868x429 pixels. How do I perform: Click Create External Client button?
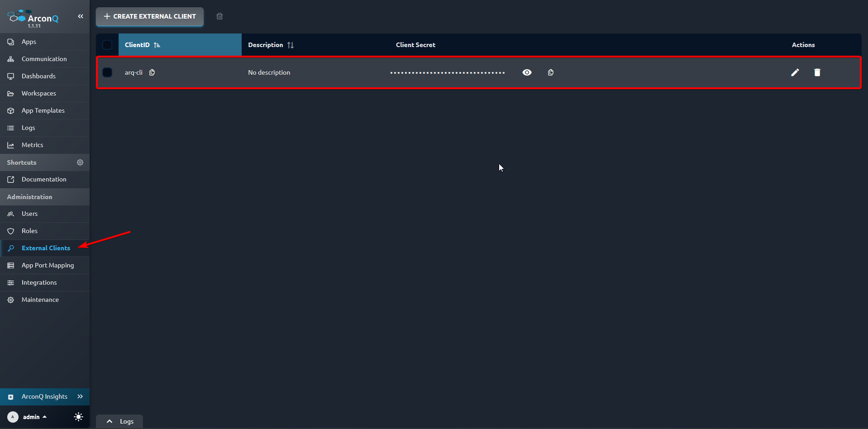pyautogui.click(x=150, y=16)
